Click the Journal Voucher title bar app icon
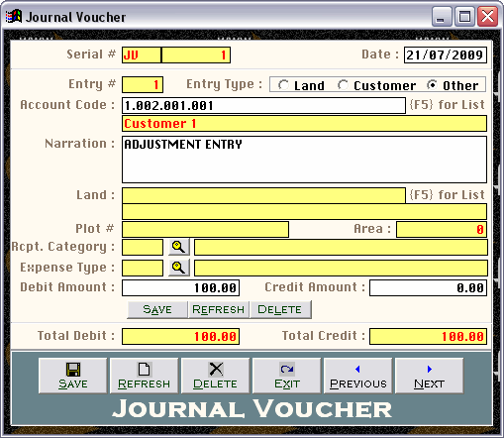This screenshot has width=504, height=438. 14,16
